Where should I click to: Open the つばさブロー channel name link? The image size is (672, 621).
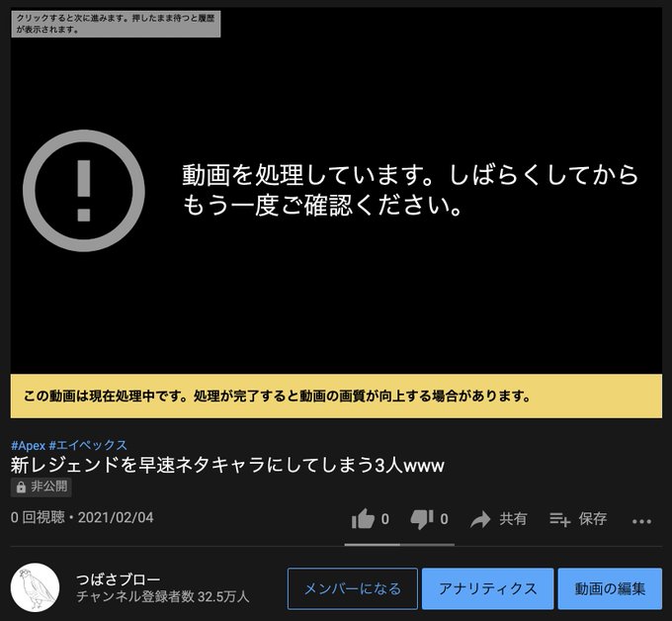(x=119, y=579)
